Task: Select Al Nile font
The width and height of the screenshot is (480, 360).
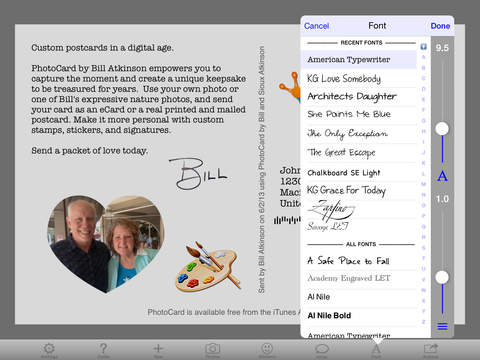Action: click(359, 297)
